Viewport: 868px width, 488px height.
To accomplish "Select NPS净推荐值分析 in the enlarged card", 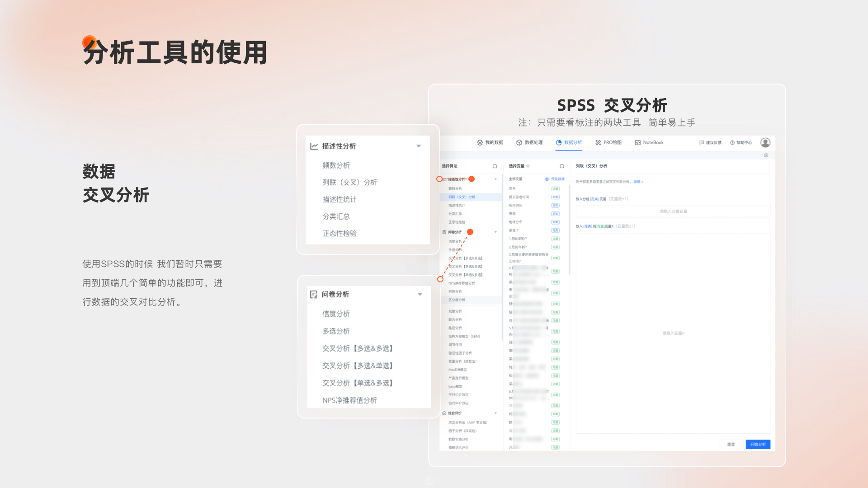I will [349, 400].
